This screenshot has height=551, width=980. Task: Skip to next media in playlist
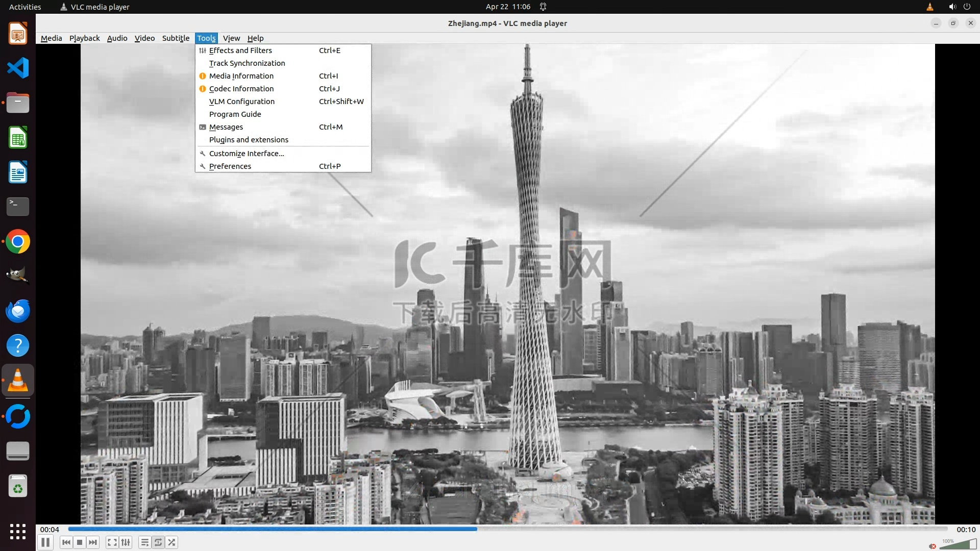tap(93, 542)
